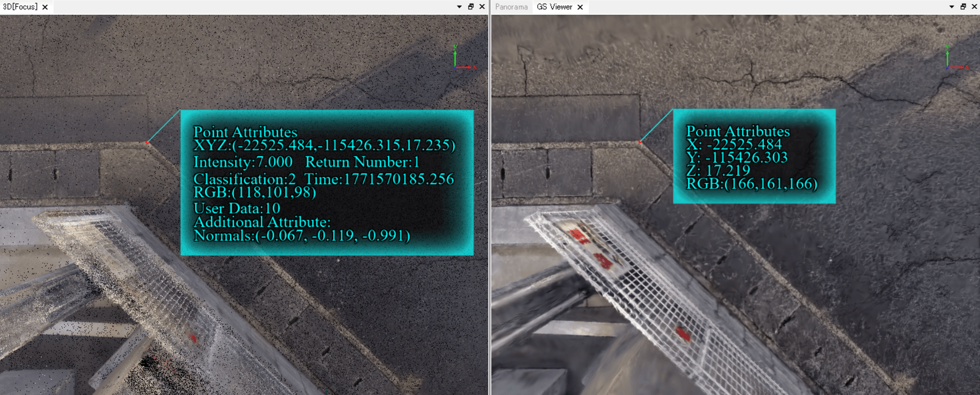Click the Point Attributes title in GS Viewer

coord(738,131)
